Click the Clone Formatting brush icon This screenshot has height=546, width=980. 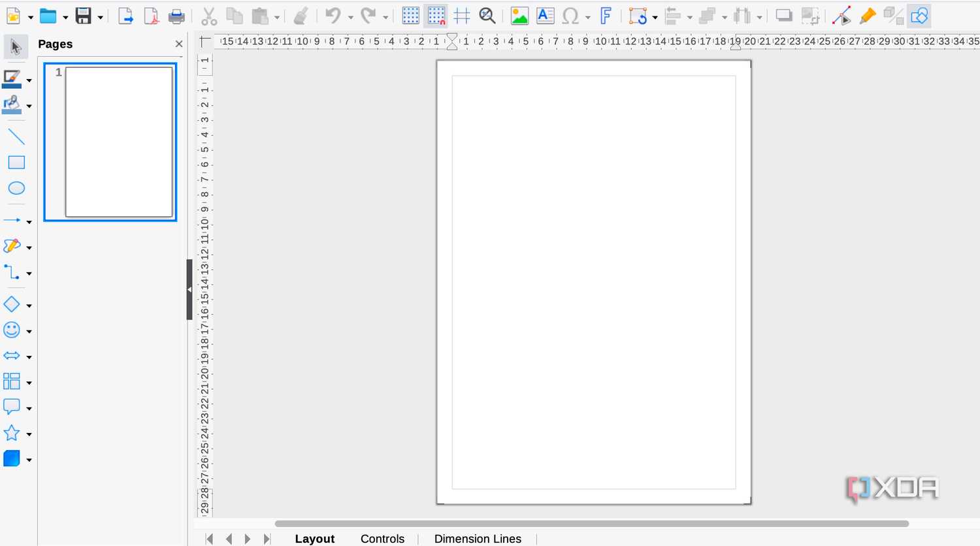tap(301, 16)
